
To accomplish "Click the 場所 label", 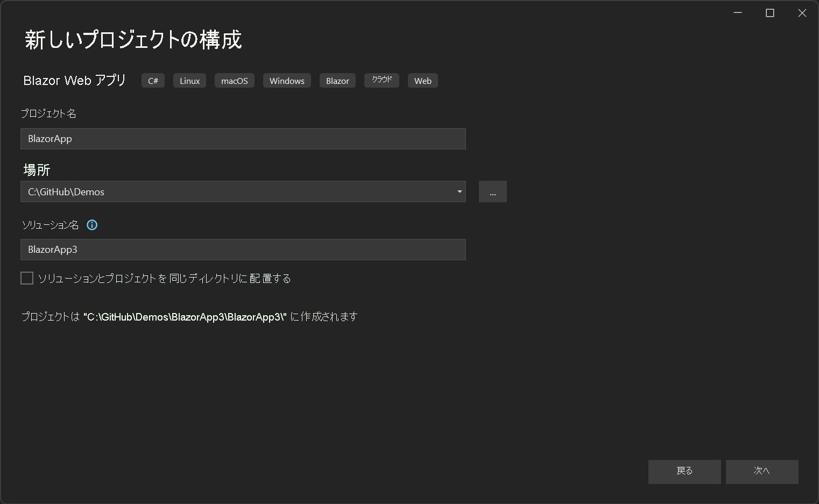I will (x=37, y=170).
